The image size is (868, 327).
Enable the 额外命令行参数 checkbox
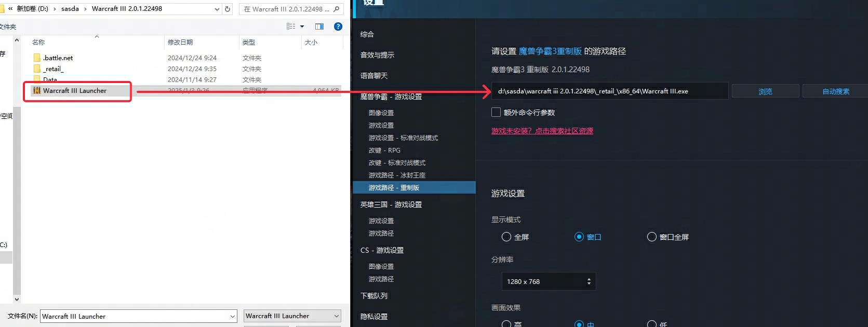click(496, 112)
